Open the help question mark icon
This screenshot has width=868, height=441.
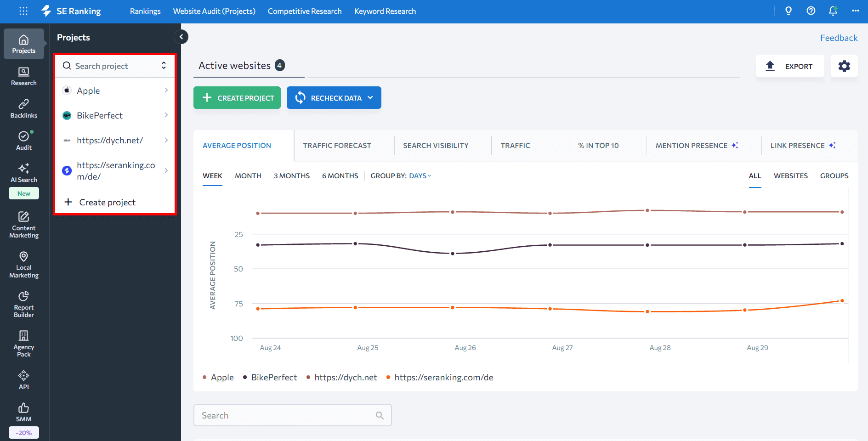coord(811,11)
